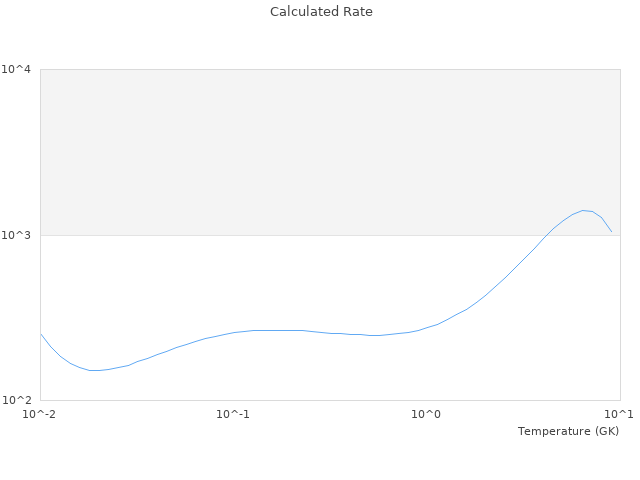The image size is (640, 480).
Task: Click the lowest point of the blue curve
Action: coord(94,370)
